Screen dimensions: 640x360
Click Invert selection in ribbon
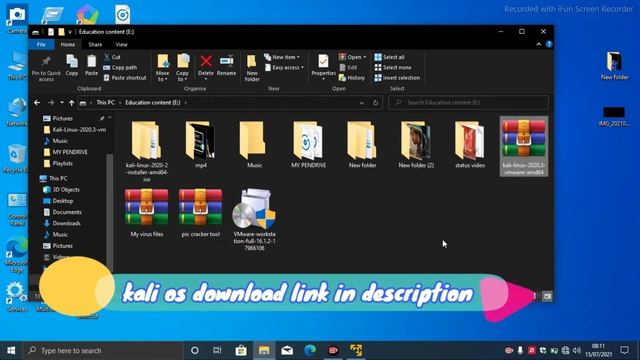click(397, 78)
